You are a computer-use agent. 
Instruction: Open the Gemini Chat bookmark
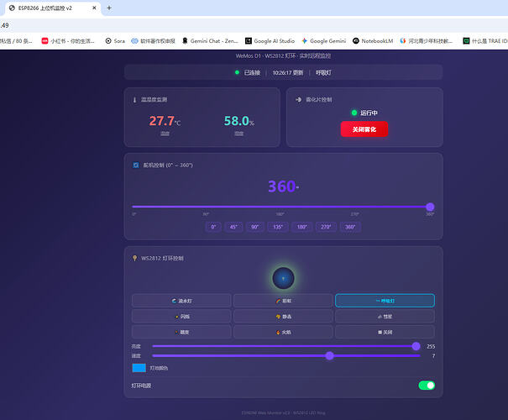pyautogui.click(x=210, y=41)
